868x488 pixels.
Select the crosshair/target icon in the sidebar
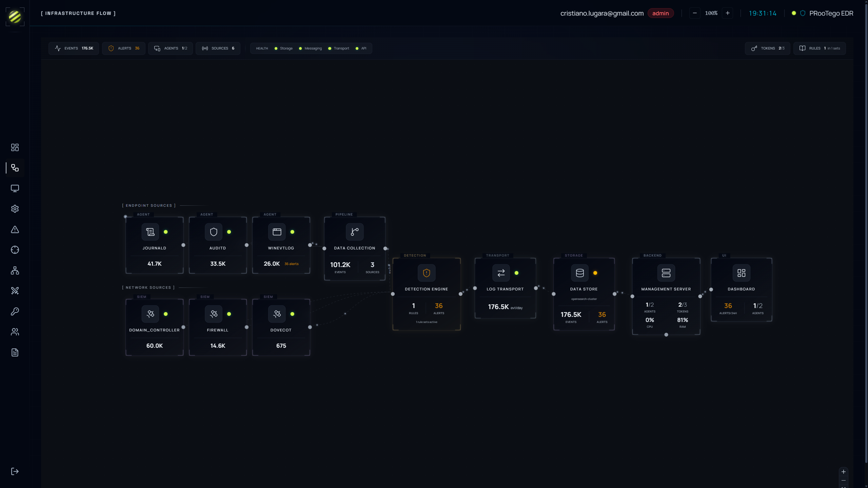click(15, 250)
